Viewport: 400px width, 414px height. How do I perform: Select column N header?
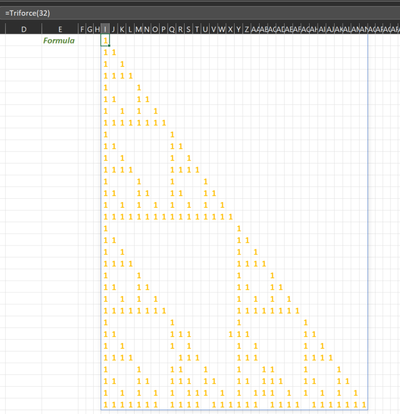[147, 29]
